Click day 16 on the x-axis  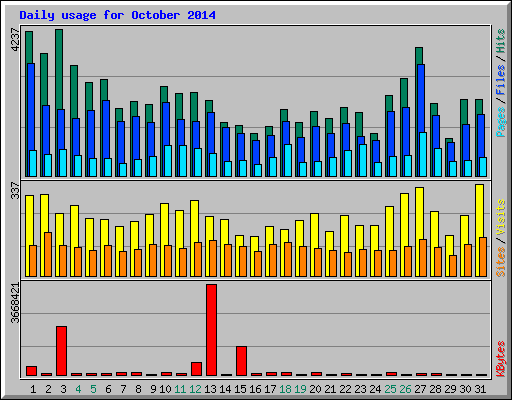click(x=255, y=389)
